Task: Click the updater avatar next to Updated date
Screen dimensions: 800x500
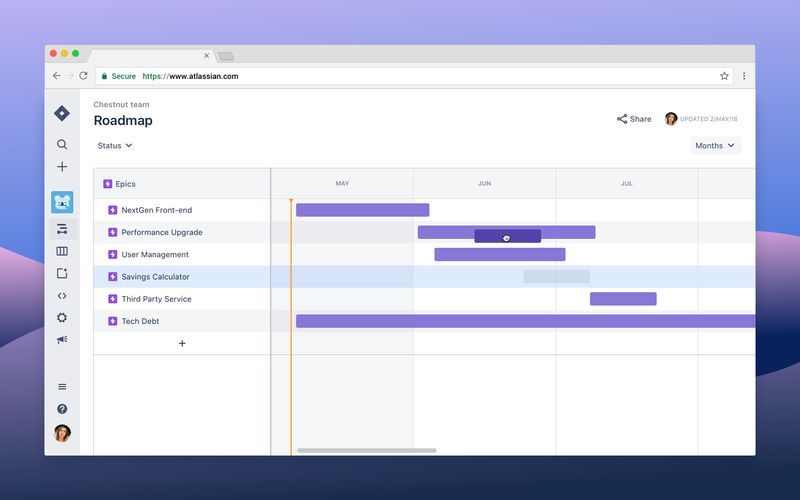Action: tap(671, 119)
